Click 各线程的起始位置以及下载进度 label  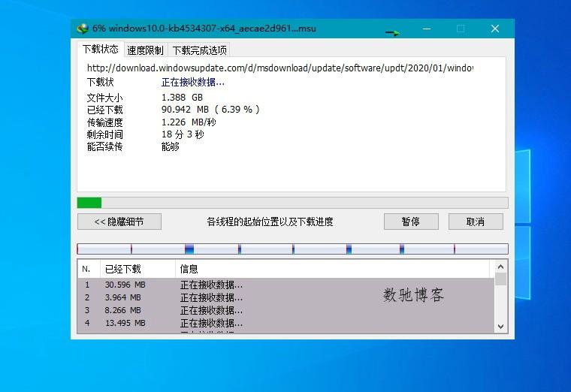pos(270,222)
